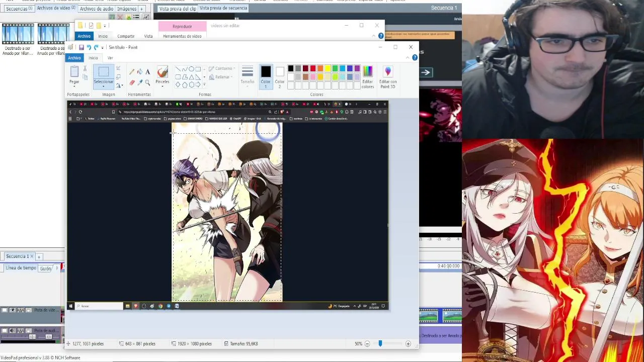Image resolution: width=644 pixels, height=362 pixels.
Task: Select the rectangular Seleccionar tool
Action: (x=103, y=72)
